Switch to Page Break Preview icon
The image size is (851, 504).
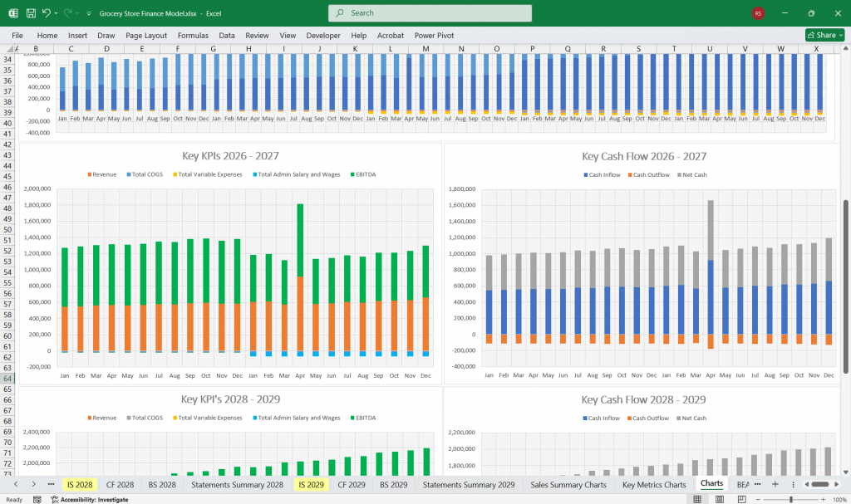[x=740, y=499]
